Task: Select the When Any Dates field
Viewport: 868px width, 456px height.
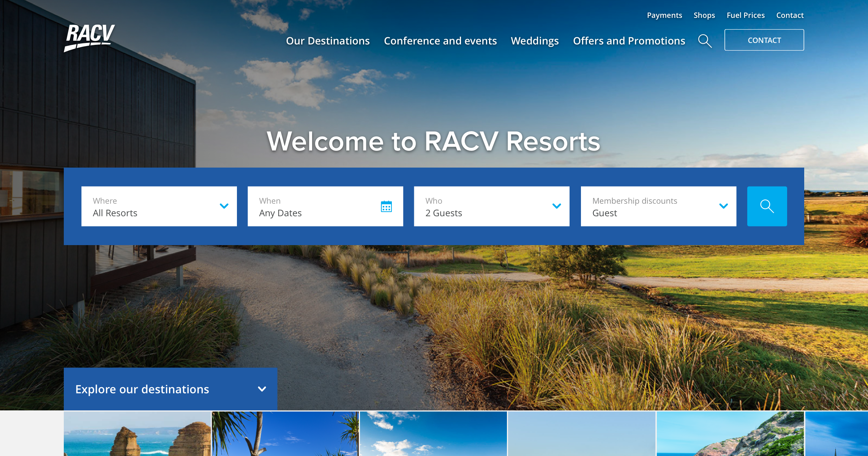Action: [325, 206]
